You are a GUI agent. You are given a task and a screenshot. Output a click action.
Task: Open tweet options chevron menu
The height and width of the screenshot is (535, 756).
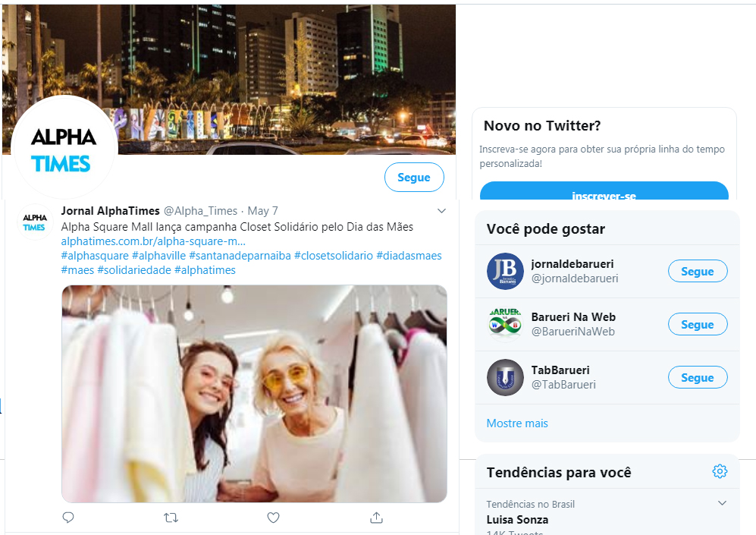[441, 211]
